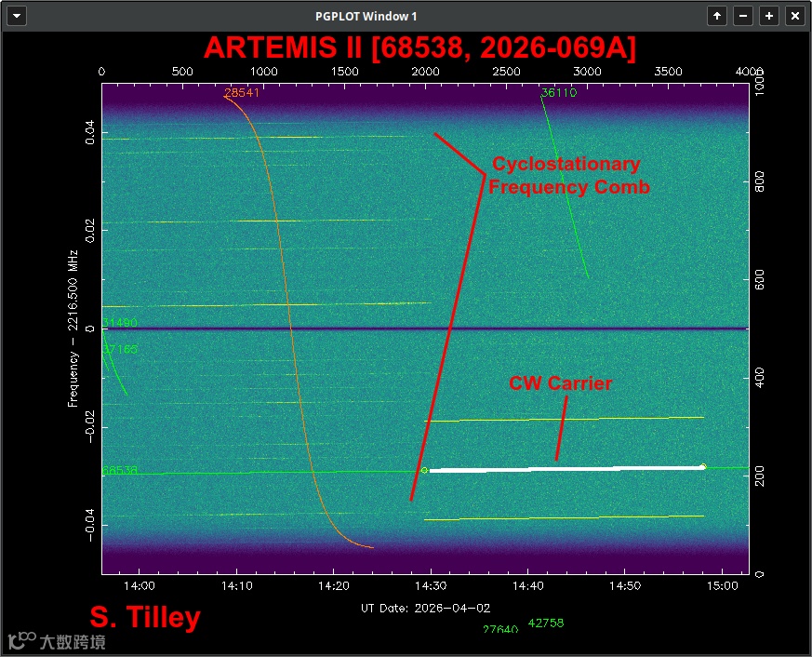Image resolution: width=812 pixels, height=657 pixels.
Task: Click the 500 top axis tick label
Action: (182, 72)
